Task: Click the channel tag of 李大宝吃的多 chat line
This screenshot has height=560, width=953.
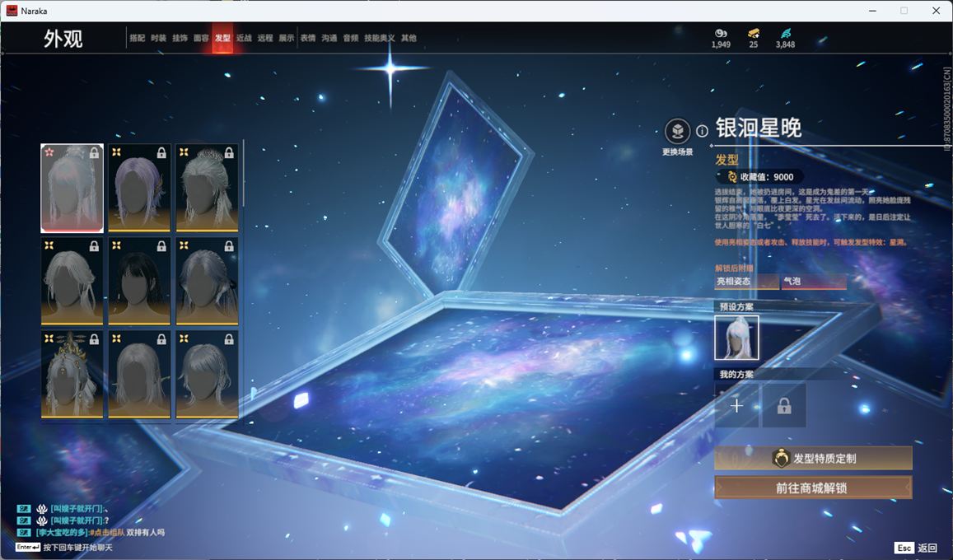Action: point(24,532)
